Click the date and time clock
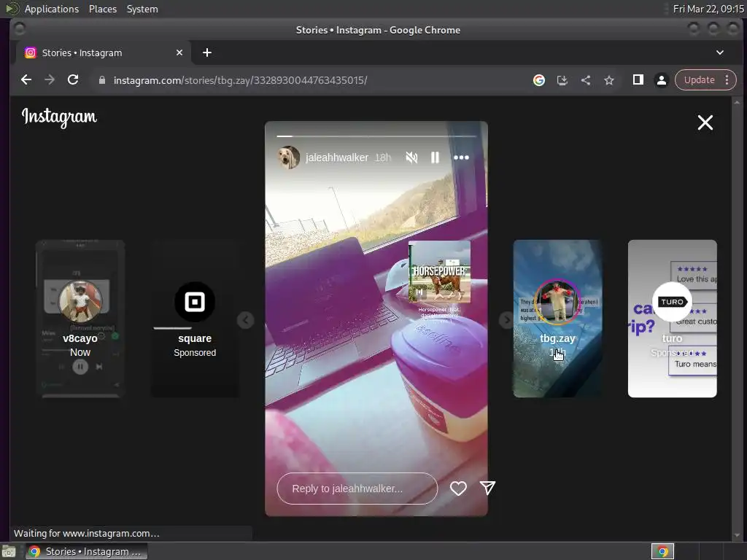The image size is (747, 560). (x=708, y=9)
